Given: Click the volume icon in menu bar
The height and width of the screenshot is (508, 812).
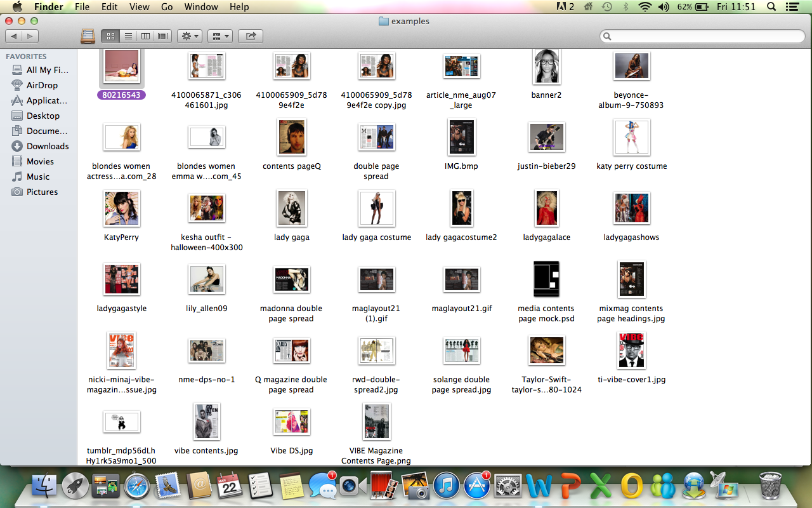Looking at the screenshot, I should [664, 7].
